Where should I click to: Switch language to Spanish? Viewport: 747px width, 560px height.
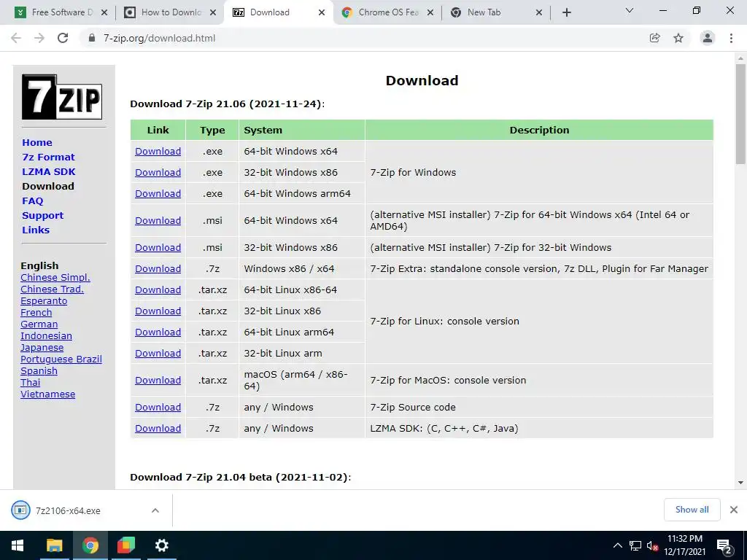coord(39,371)
